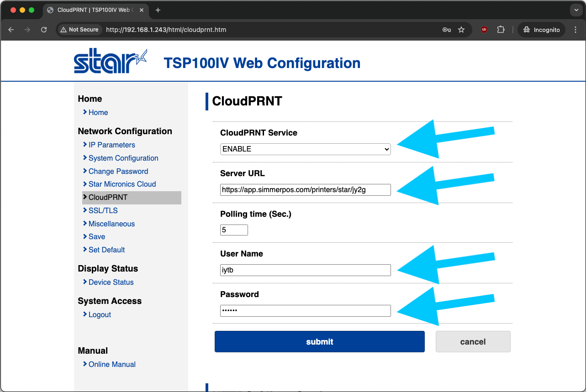This screenshot has width=586, height=392.
Task: Click the Incognito profile indicator
Action: [541, 30]
